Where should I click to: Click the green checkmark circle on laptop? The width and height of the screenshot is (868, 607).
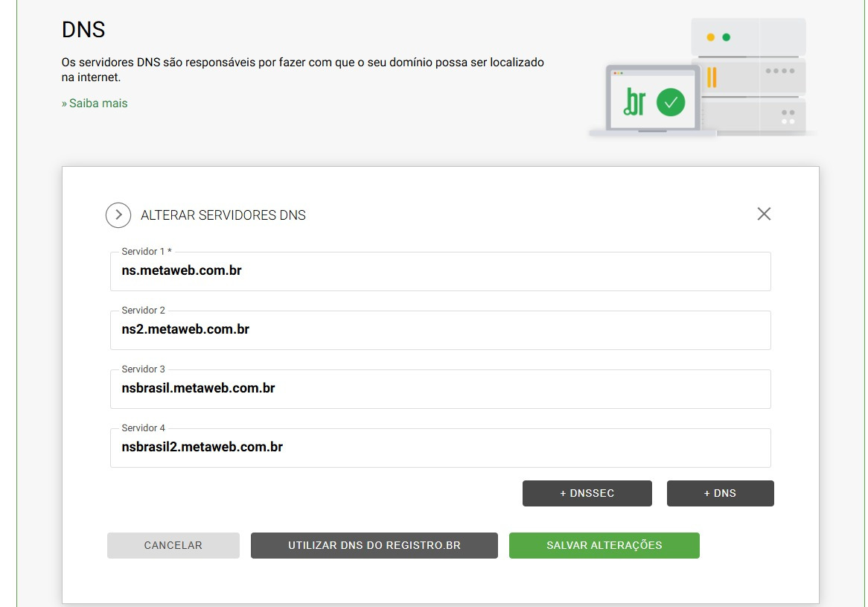coord(670,102)
